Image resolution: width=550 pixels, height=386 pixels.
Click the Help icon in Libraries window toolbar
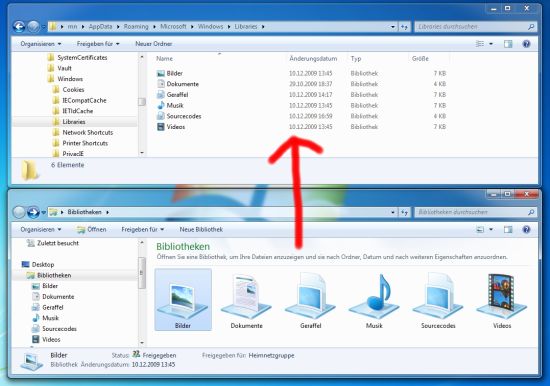[526, 44]
